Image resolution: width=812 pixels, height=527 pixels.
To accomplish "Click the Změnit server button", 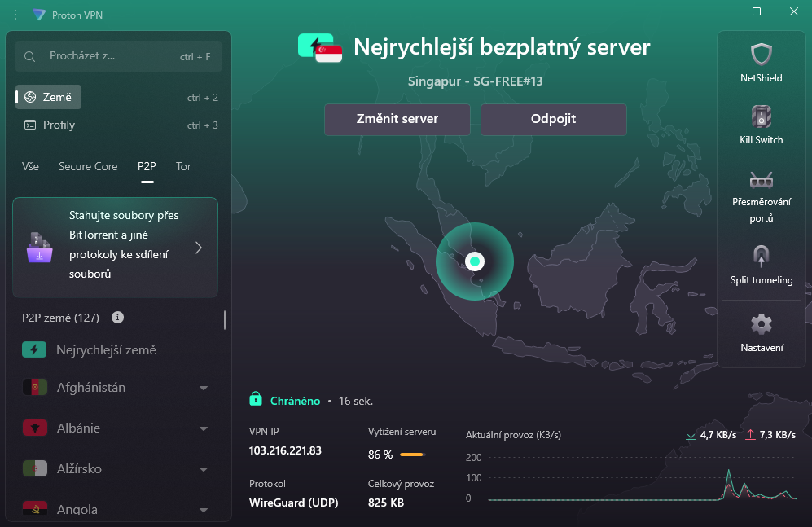I will click(397, 119).
